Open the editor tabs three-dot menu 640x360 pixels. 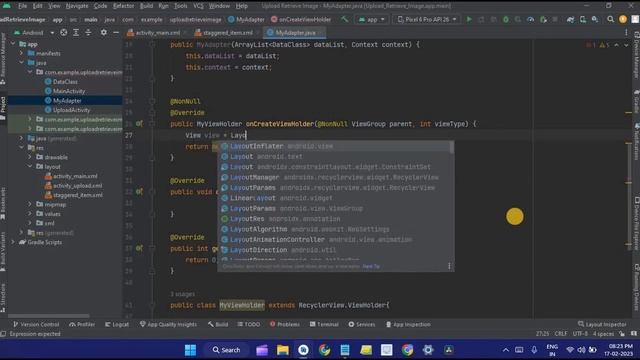(x=626, y=32)
